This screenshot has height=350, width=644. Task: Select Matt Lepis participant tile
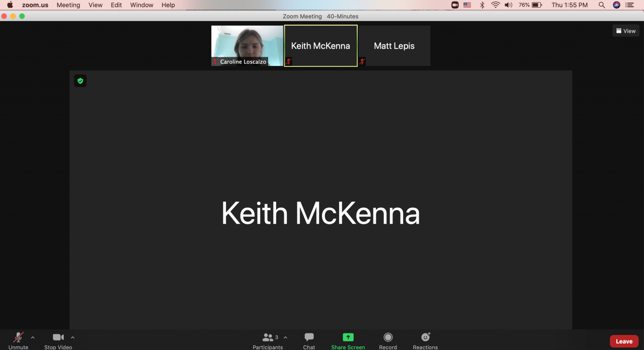click(394, 46)
